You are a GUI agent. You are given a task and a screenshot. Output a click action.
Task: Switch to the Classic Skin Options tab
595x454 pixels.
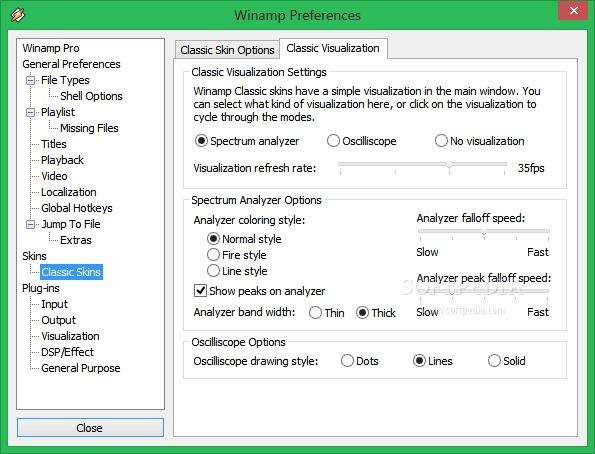(227, 50)
